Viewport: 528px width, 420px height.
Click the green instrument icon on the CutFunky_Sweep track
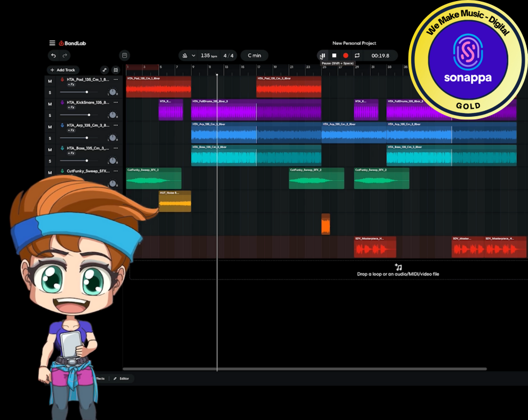(62, 171)
